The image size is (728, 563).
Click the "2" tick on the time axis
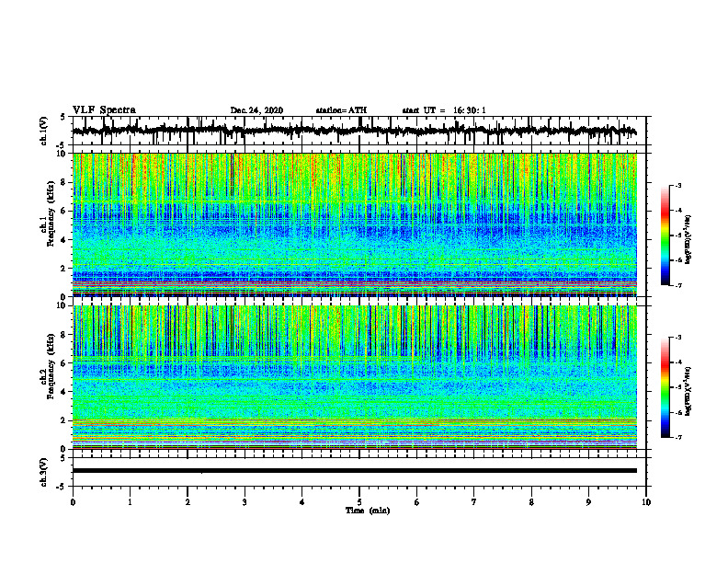(188, 502)
